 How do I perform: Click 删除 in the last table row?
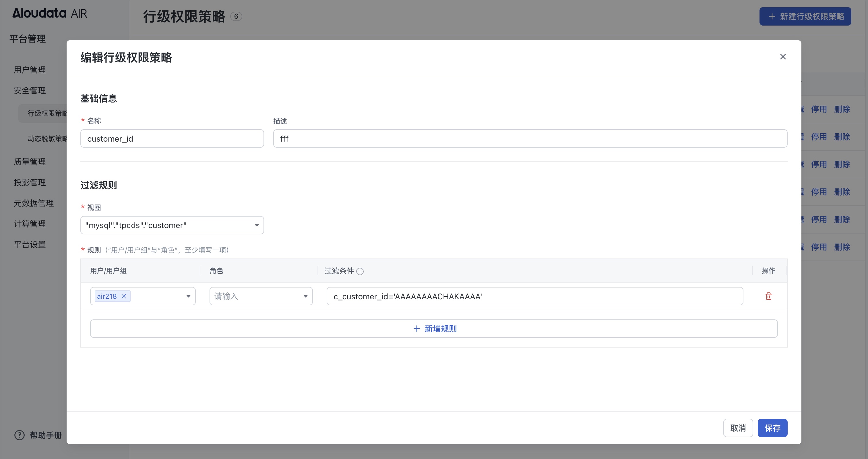pyautogui.click(x=842, y=247)
